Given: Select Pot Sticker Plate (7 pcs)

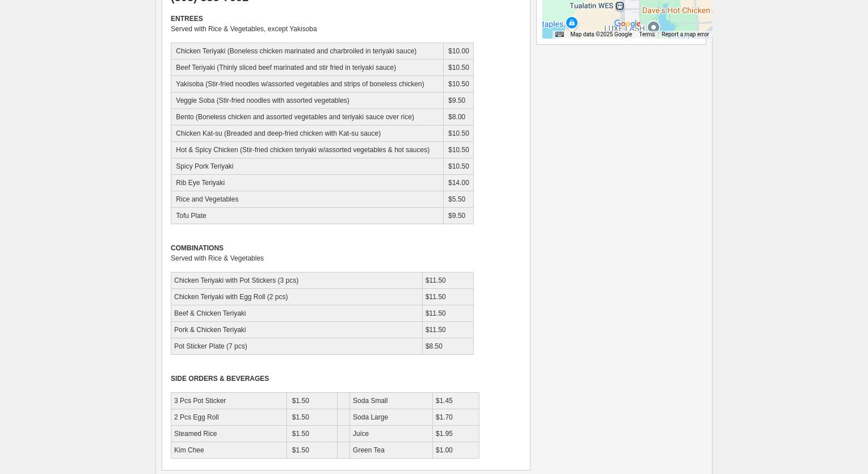Looking at the screenshot, I should tap(210, 346).
